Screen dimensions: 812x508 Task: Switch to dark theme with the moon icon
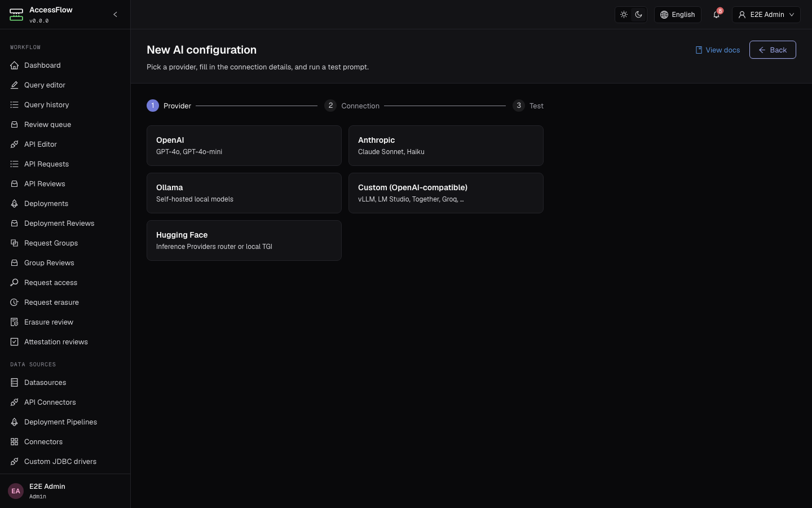pos(638,15)
